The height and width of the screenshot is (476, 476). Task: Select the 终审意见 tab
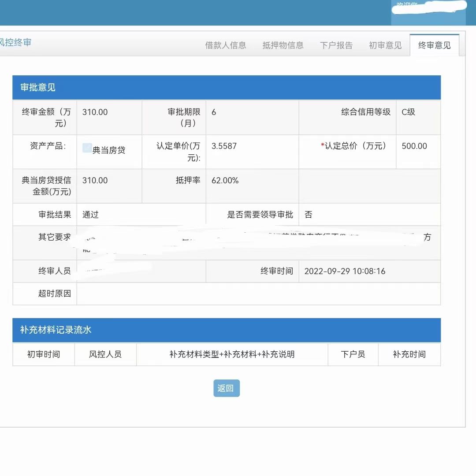[435, 45]
